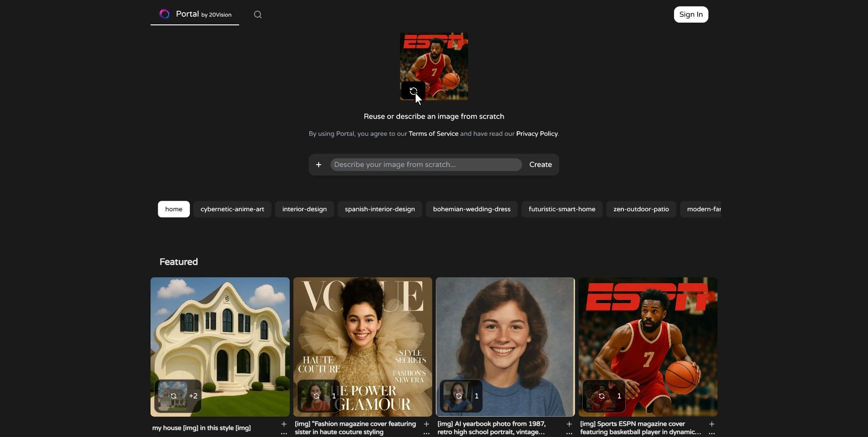This screenshot has height=437, width=868.
Task: Click the plus attach icon in the prompt bar
Action: [319, 165]
